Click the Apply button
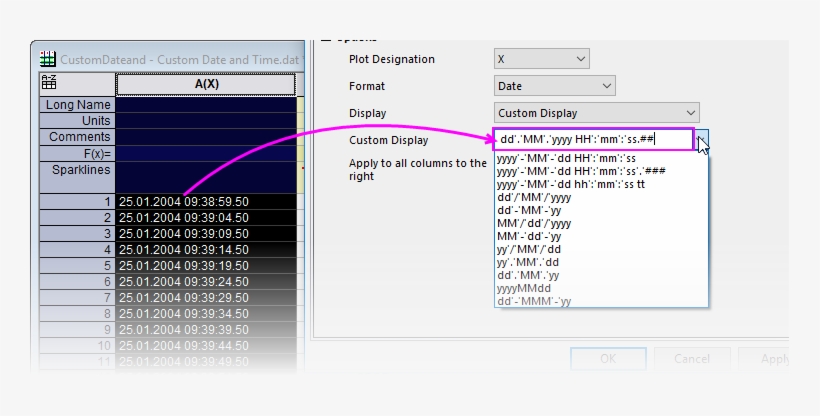The image size is (820, 416). (x=766, y=358)
